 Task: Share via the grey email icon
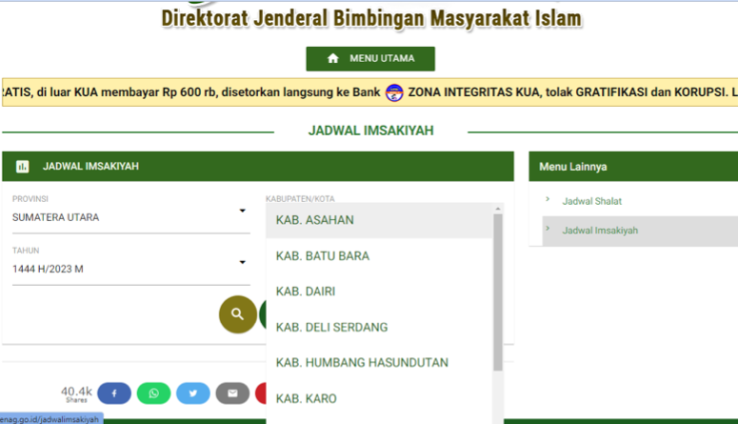pyautogui.click(x=233, y=393)
